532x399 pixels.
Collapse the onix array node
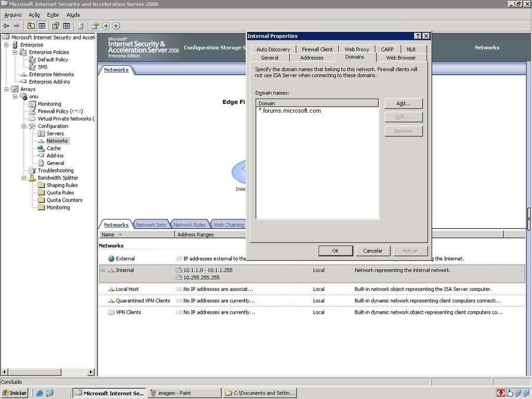pos(15,97)
